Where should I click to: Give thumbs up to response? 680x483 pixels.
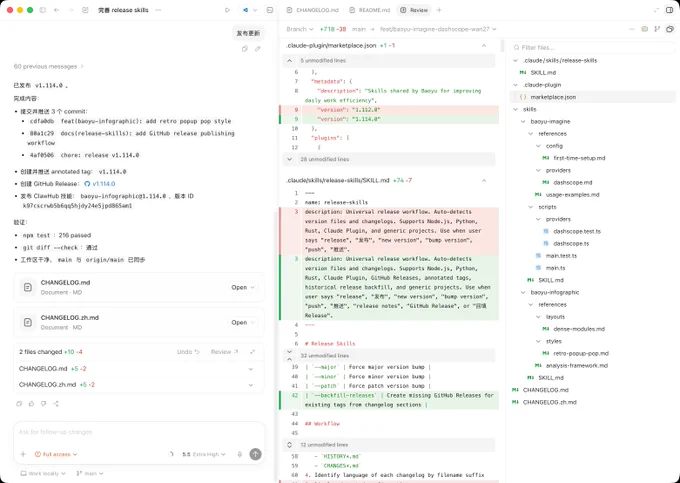[x=31, y=404]
